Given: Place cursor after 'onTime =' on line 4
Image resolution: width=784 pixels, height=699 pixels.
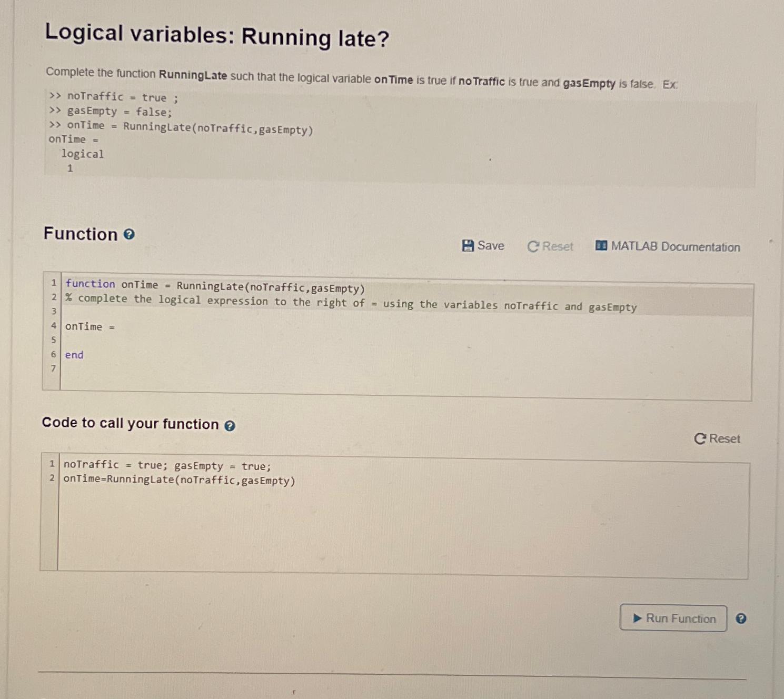Looking at the screenshot, I should coord(117,326).
